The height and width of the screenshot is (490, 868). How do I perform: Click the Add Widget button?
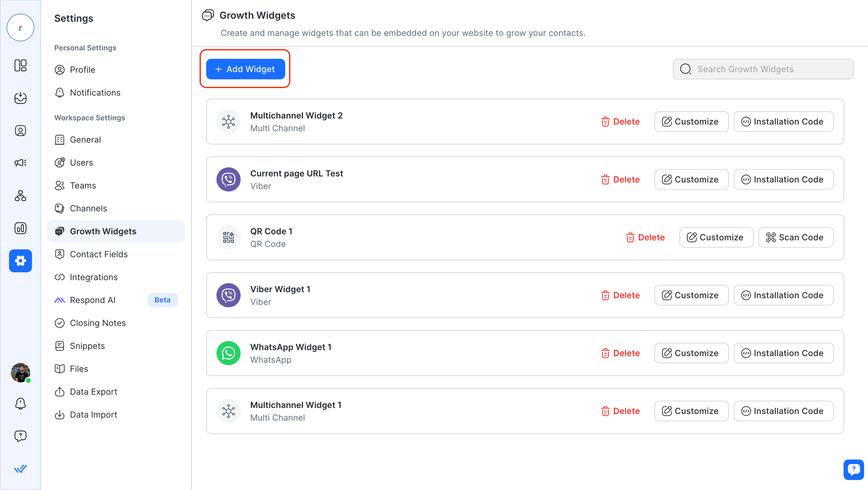tap(245, 69)
